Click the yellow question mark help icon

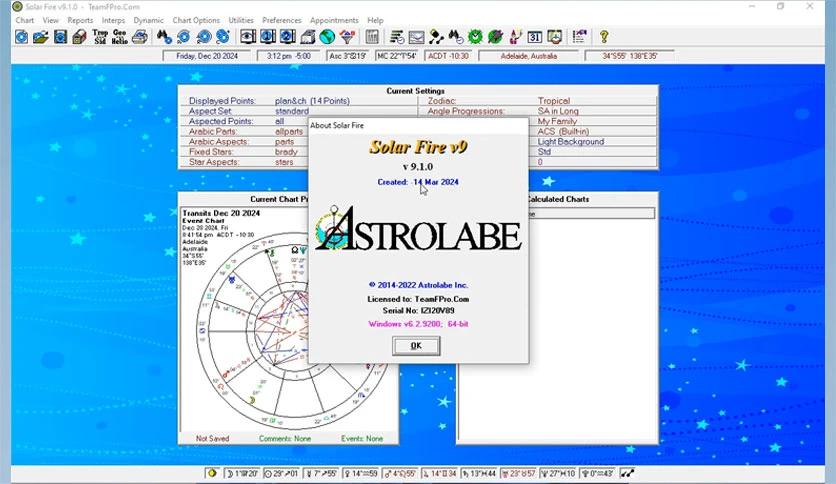point(604,37)
